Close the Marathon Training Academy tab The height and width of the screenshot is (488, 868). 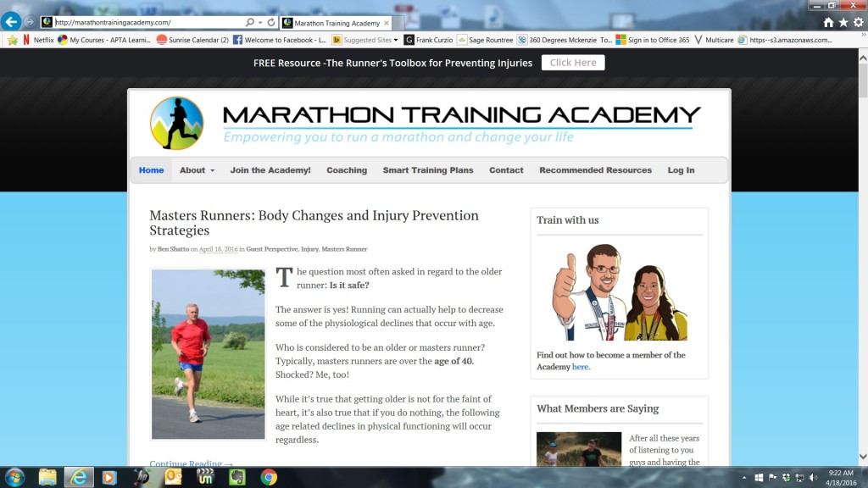pos(387,23)
